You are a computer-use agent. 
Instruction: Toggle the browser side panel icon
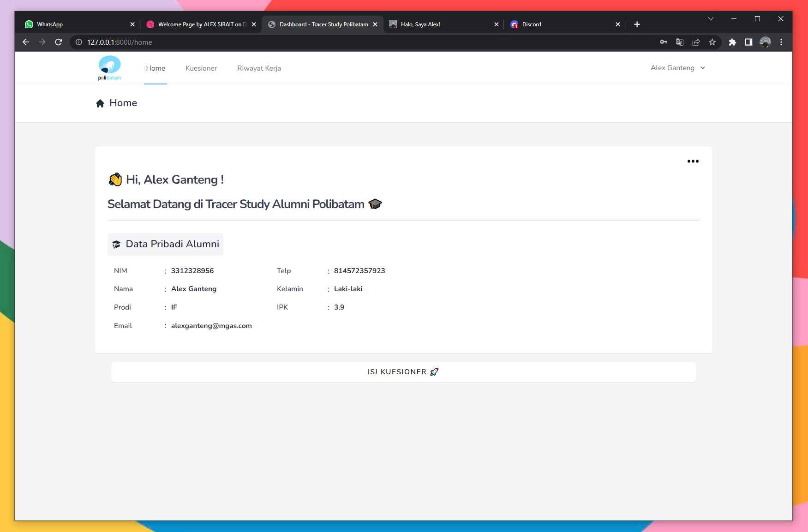click(x=748, y=42)
